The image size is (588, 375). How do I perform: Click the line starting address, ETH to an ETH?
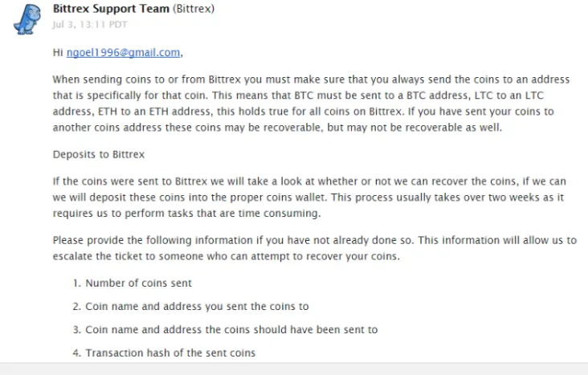303,112
